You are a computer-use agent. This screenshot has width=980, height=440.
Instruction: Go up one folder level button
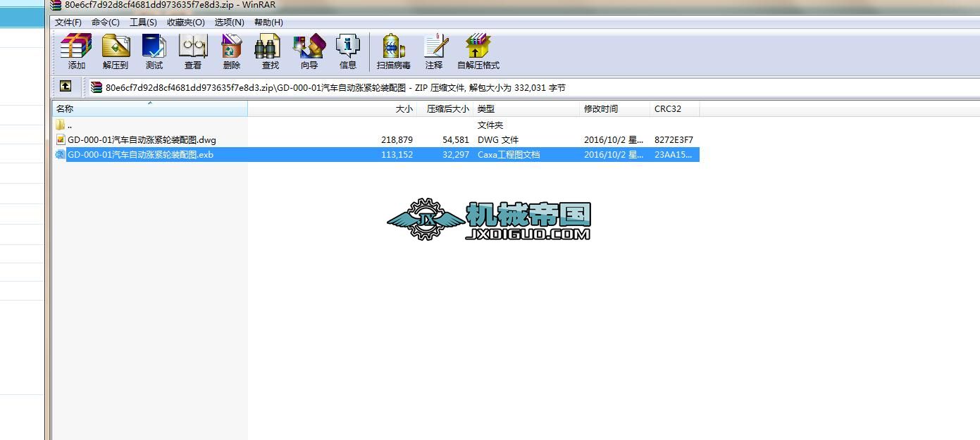click(66, 87)
